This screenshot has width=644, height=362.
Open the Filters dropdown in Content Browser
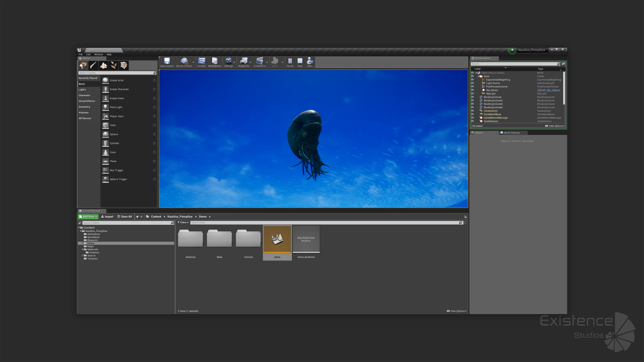pyautogui.click(x=183, y=223)
